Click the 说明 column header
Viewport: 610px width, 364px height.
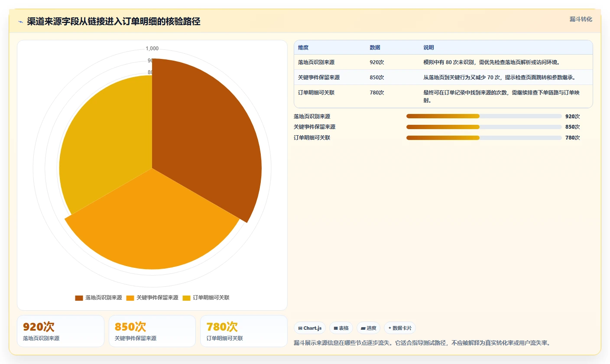[x=428, y=48]
